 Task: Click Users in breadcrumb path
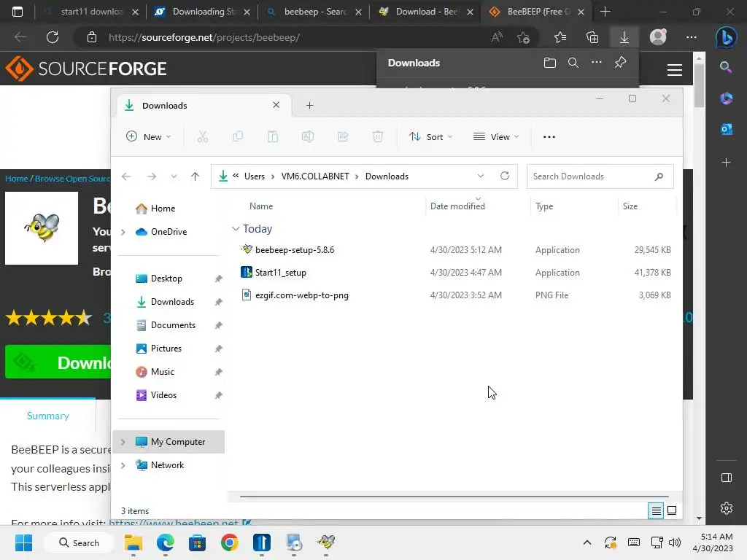255,176
